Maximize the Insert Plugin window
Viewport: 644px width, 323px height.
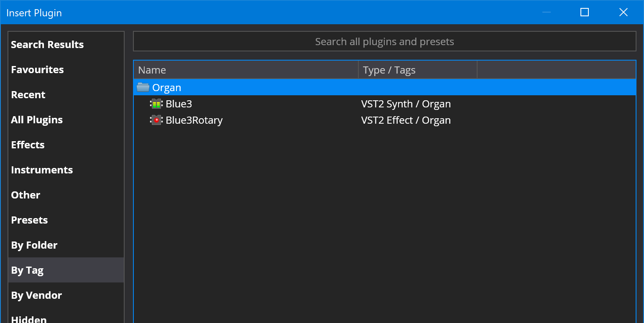pyautogui.click(x=585, y=13)
